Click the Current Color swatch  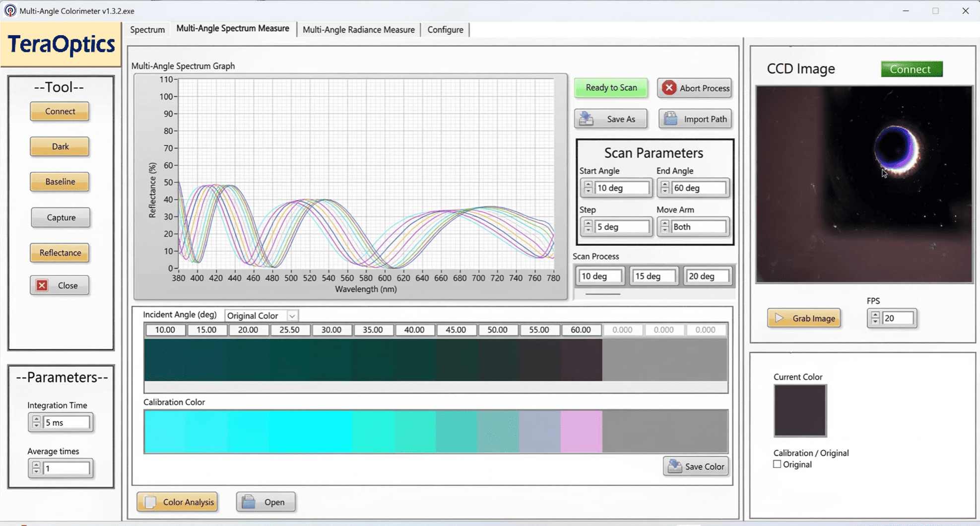pyautogui.click(x=800, y=410)
